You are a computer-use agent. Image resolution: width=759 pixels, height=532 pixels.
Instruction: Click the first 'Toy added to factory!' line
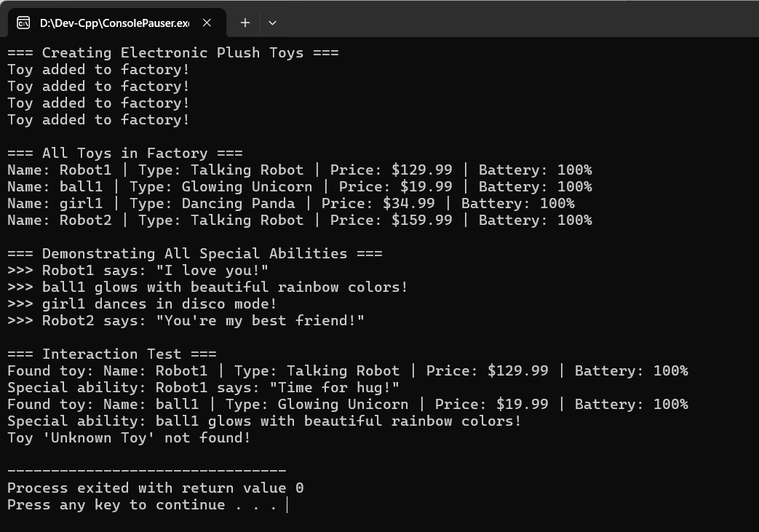[98, 69]
